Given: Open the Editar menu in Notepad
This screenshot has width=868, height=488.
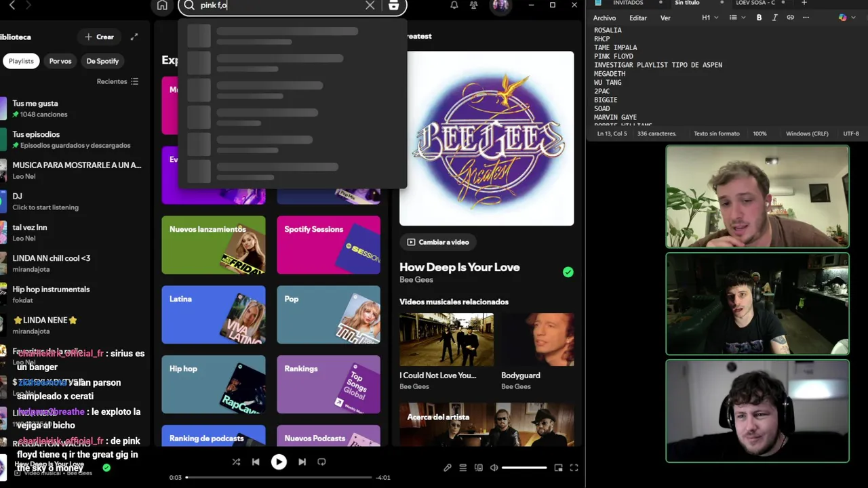Looking at the screenshot, I should point(638,18).
